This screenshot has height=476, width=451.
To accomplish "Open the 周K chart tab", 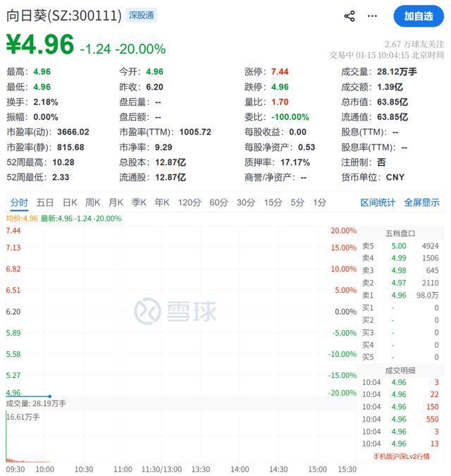I will pos(92,202).
